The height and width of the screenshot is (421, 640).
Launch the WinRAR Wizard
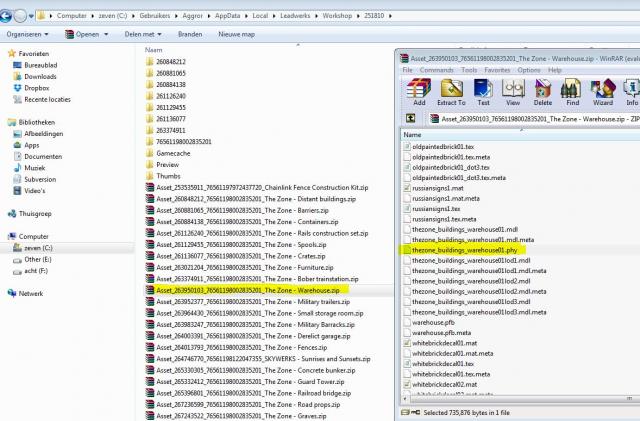pyautogui.click(x=602, y=92)
